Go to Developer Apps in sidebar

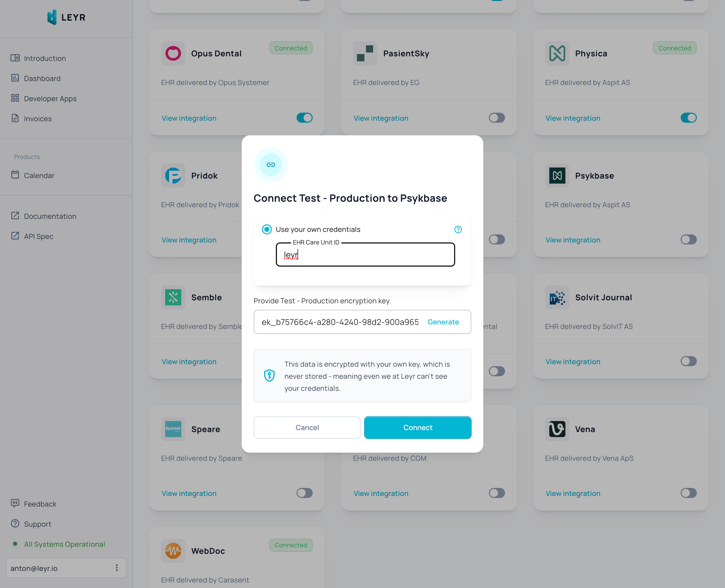pyautogui.click(x=50, y=99)
